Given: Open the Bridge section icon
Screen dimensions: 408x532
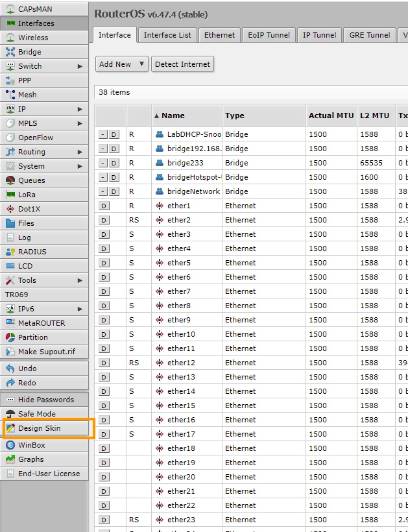Looking at the screenshot, I should (x=10, y=52).
